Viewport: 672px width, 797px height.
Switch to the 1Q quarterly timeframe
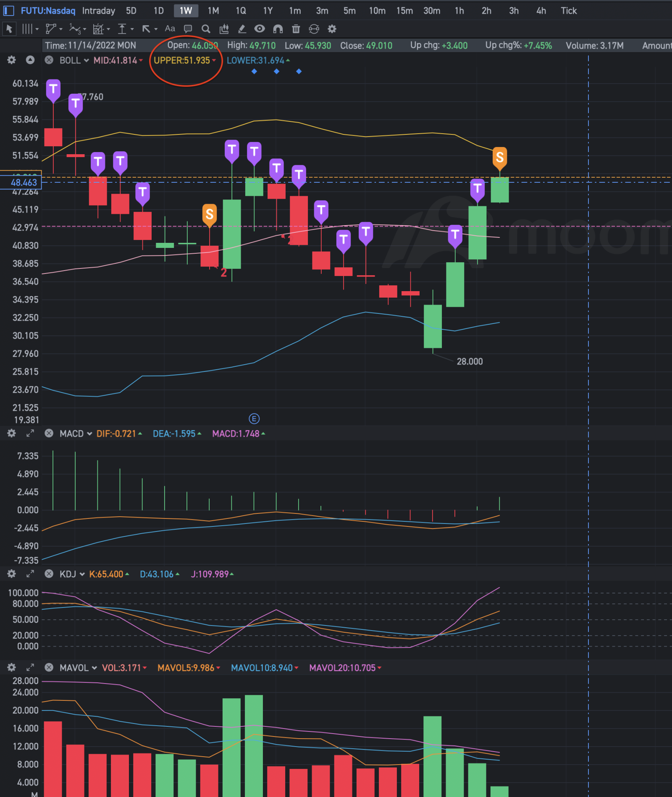241,11
